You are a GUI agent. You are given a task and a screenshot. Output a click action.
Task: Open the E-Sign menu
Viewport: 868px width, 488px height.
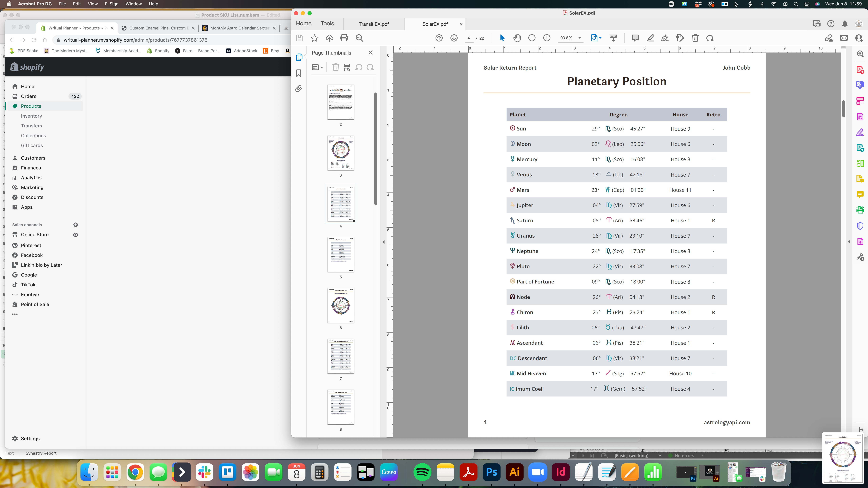pyautogui.click(x=111, y=4)
